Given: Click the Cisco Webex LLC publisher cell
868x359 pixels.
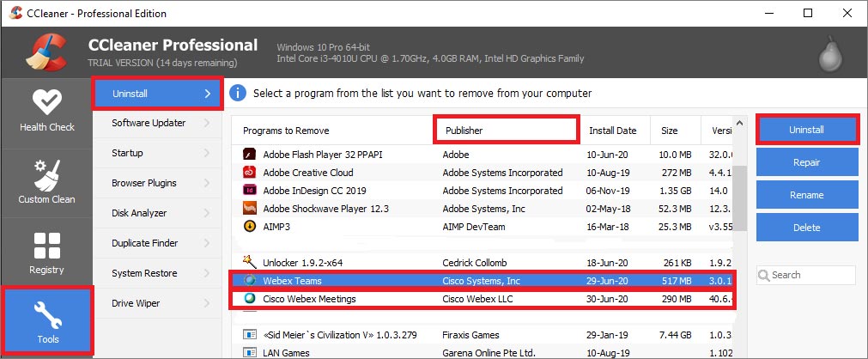Looking at the screenshot, I should point(479,299).
